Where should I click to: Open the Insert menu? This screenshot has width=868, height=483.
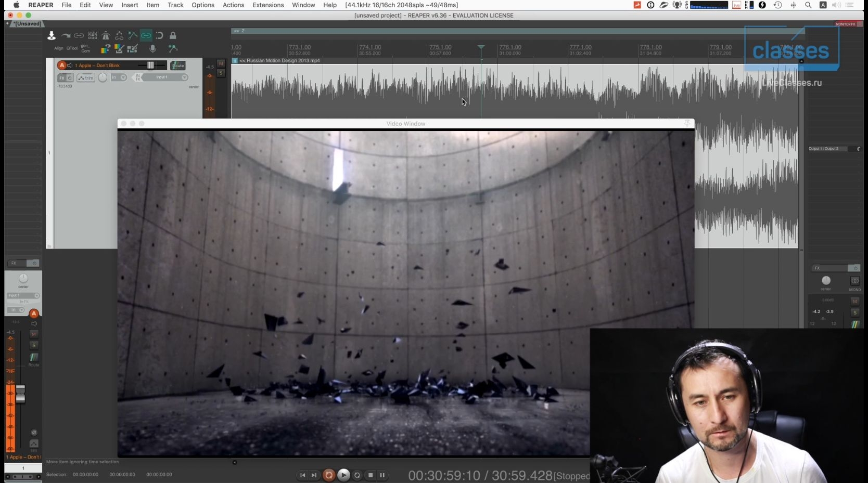[x=130, y=5]
